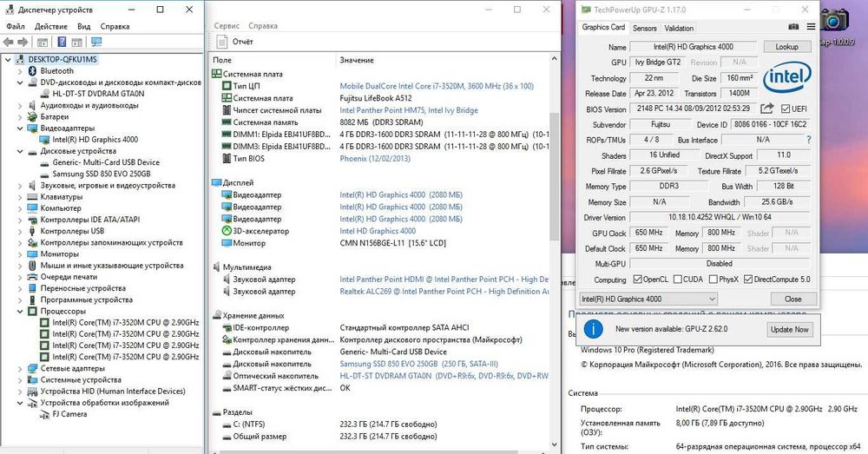Screen dimensions: 868x454
Task: Click the scroll-down arrow of the report list
Action: (x=555, y=444)
